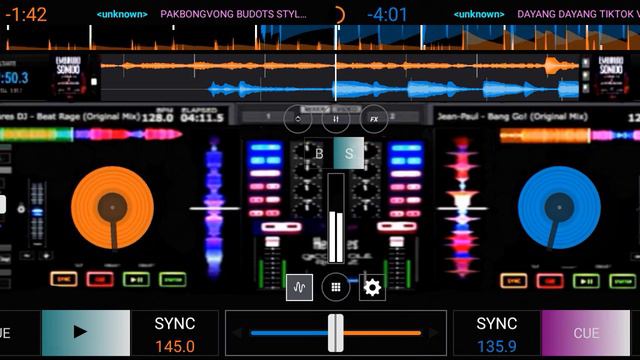The width and height of the screenshot is (640, 360).
Task: Open the DAYANG DAYANG TIKTOK track title
Action: (x=578, y=14)
